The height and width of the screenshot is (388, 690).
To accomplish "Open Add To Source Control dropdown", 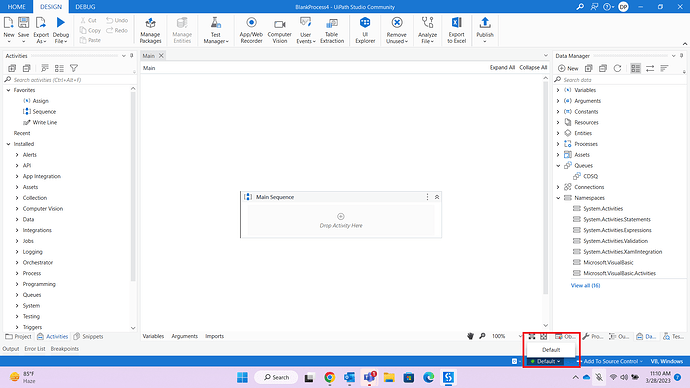I will tap(613, 361).
